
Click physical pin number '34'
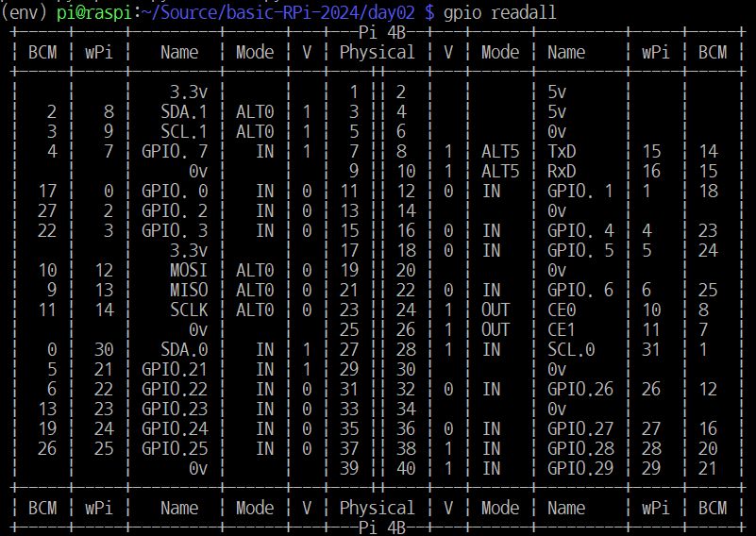point(406,409)
